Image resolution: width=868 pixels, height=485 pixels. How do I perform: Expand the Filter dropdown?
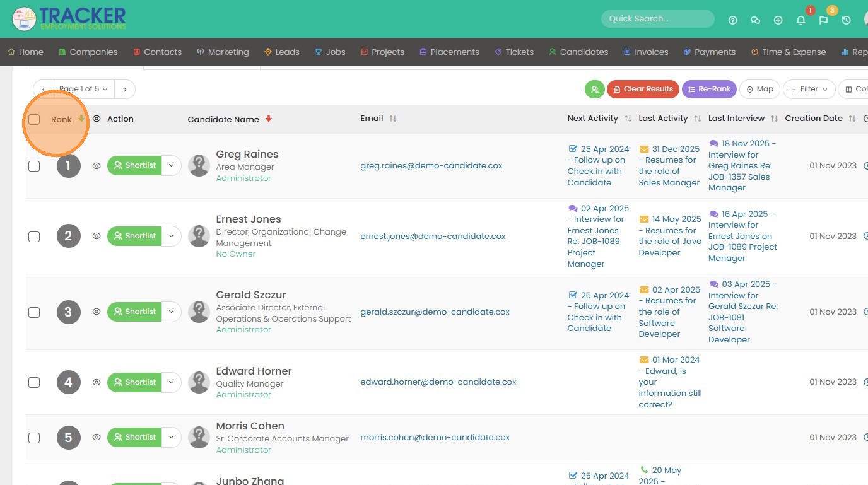click(809, 90)
